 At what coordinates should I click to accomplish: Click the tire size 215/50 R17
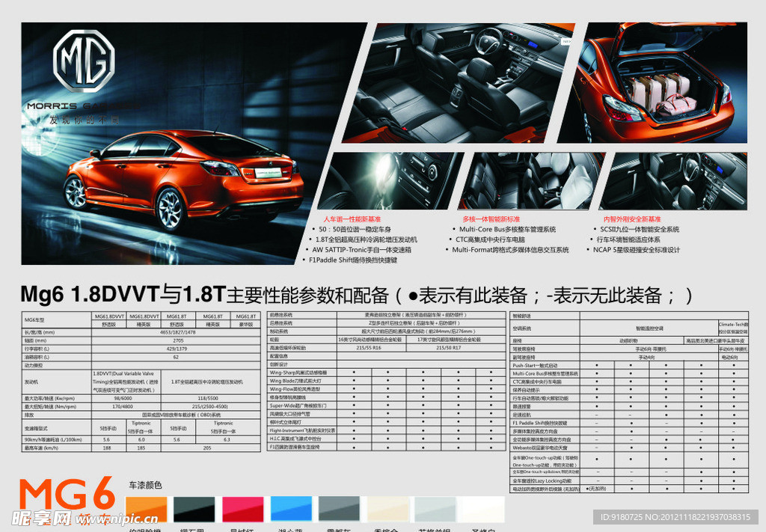pos(449,348)
